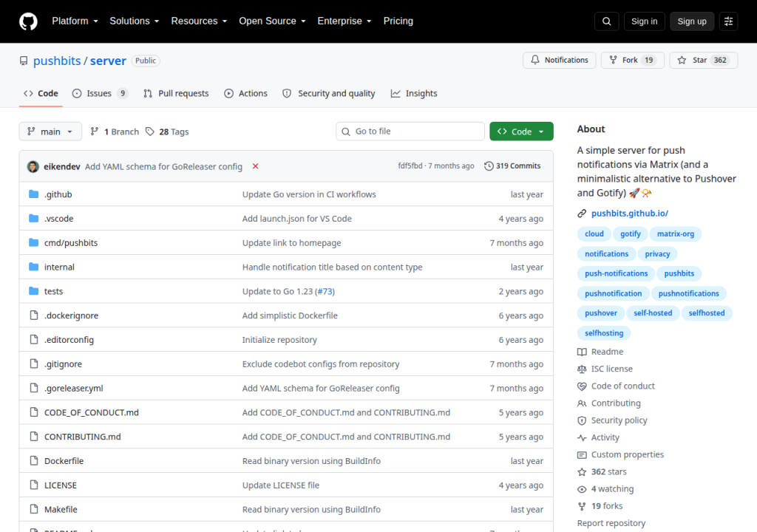
Task: Open the CONTRIBUTING.md file
Action: click(x=83, y=437)
